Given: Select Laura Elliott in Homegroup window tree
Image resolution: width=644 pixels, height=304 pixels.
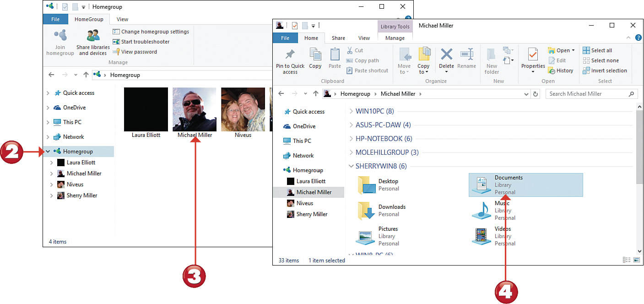Looking at the screenshot, I should (76, 163).
